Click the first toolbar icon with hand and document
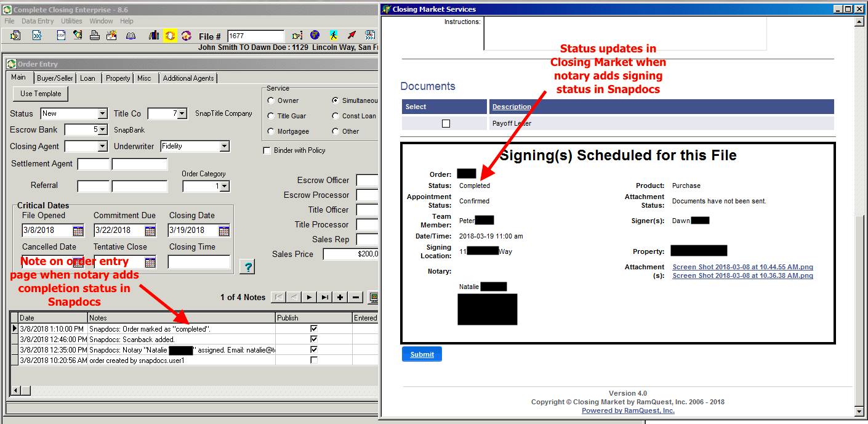The height and width of the screenshot is (424, 868). [15, 36]
